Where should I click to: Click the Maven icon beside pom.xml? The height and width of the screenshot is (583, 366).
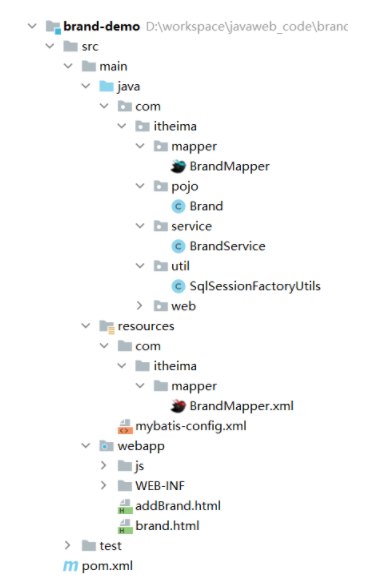70,566
